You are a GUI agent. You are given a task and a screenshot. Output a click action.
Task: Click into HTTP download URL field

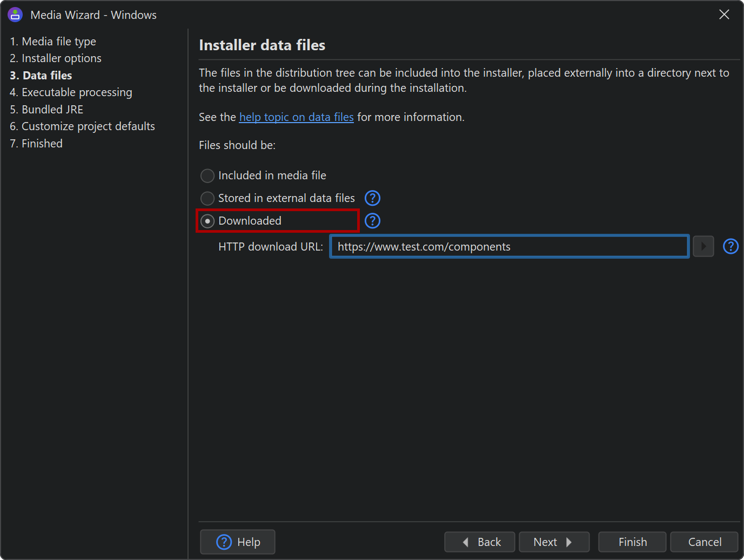pos(509,247)
